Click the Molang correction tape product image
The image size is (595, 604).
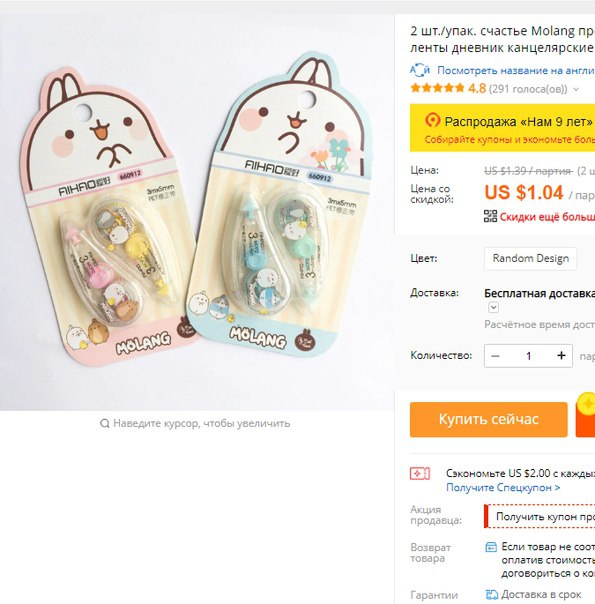click(197, 213)
